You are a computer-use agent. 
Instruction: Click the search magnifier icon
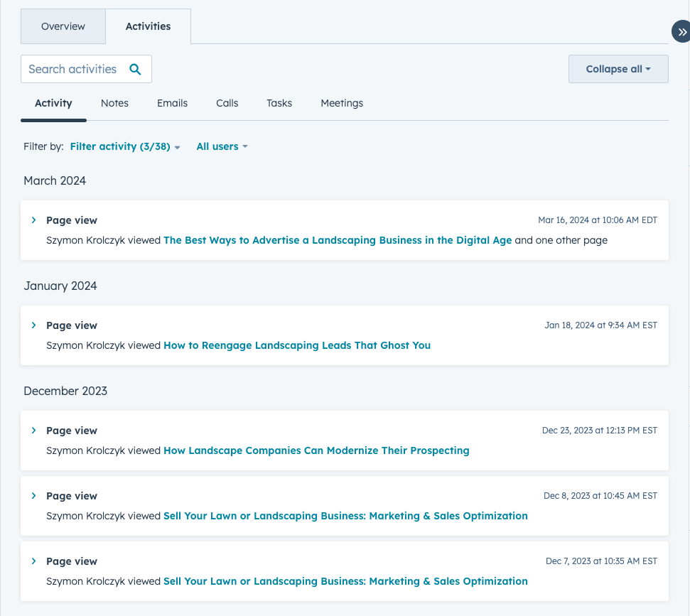(x=135, y=69)
